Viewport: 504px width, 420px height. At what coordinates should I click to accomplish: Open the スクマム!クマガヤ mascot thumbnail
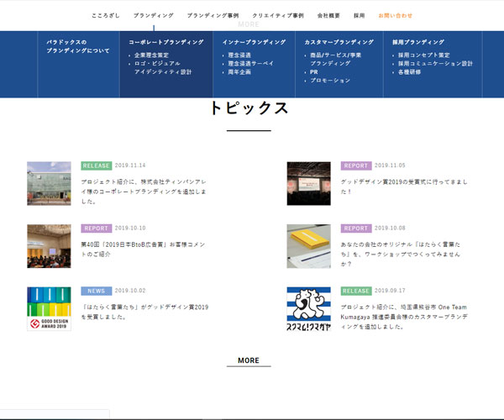[x=308, y=308]
